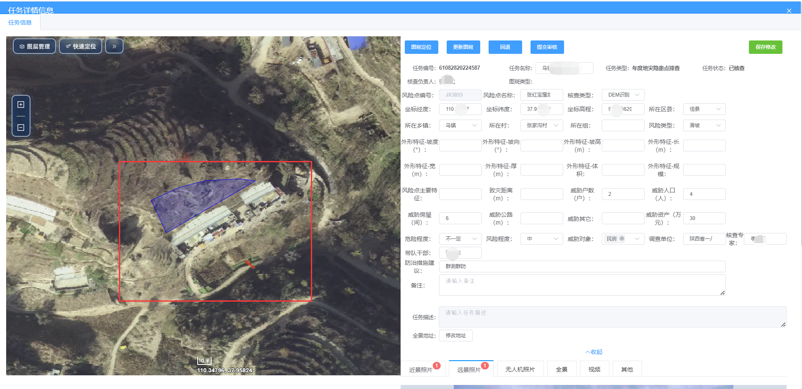
Task: Click the green 保存修改 button
Action: pos(765,47)
